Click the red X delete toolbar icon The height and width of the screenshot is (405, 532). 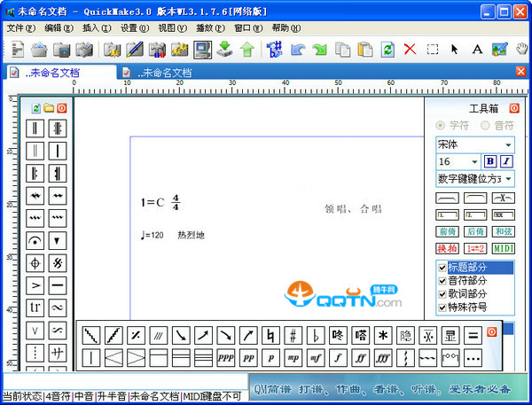(x=410, y=49)
